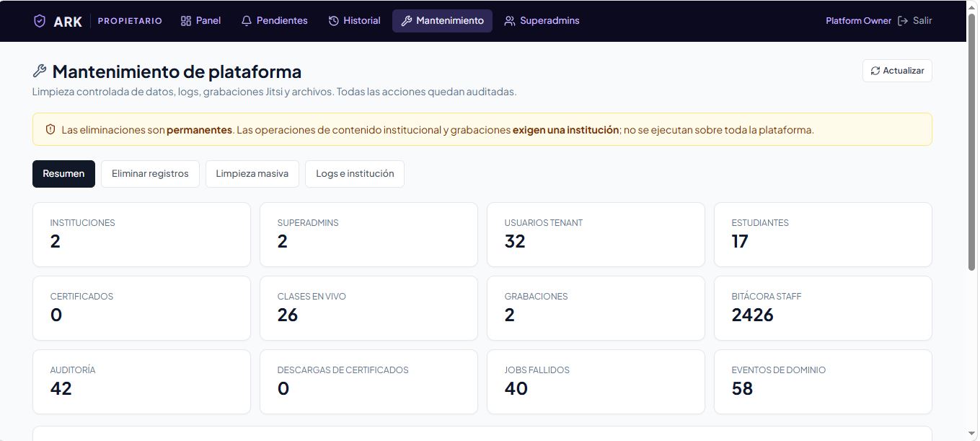The width and height of the screenshot is (980, 441).
Task: Select the AUDITORÍA stat card
Action: click(141, 382)
